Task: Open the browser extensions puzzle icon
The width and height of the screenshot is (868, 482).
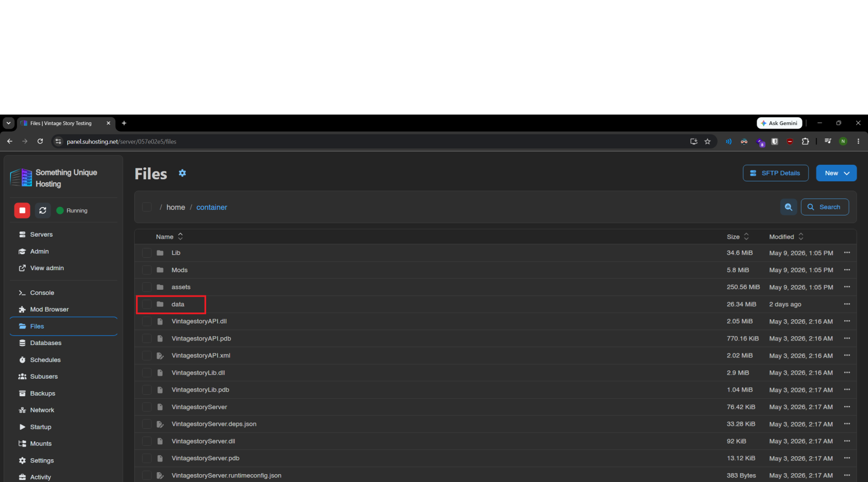Action: (x=805, y=142)
